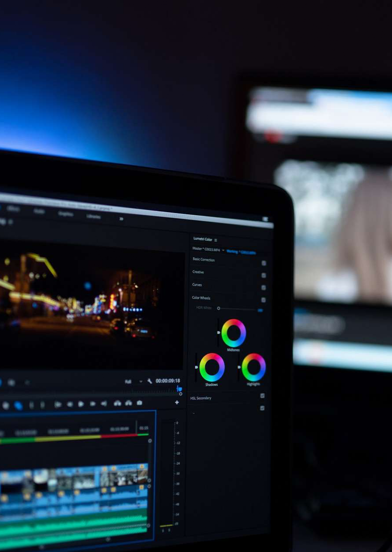Click the Shadows luminance slider handle
Image resolution: width=392 pixels, height=552 pixels.
click(196, 367)
